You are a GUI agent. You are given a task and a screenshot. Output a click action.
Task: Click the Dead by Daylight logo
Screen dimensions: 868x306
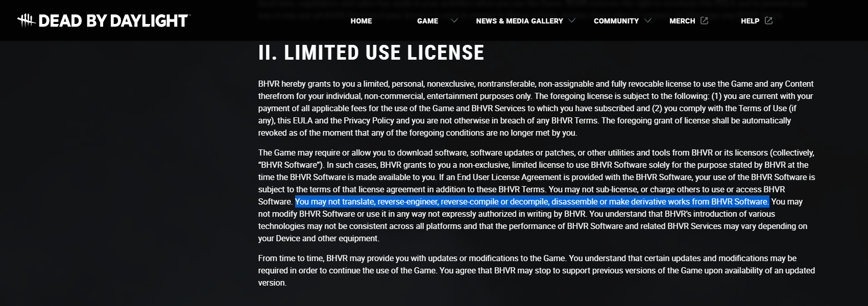[104, 20]
